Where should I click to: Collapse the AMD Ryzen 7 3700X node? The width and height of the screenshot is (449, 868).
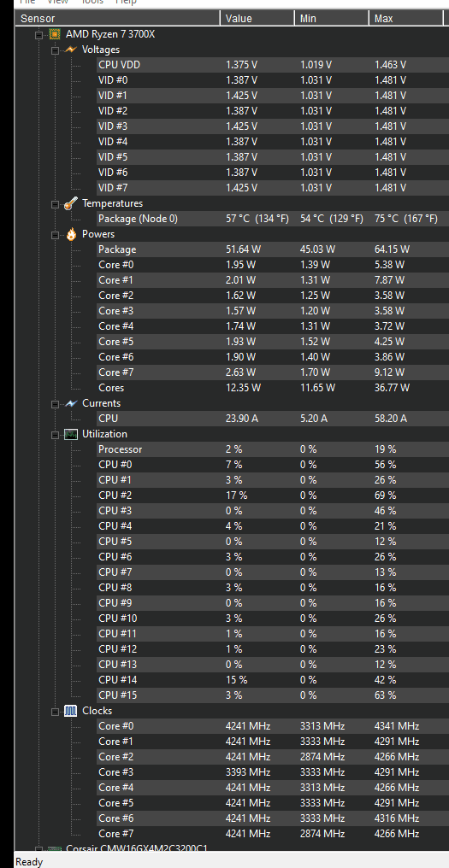point(38,35)
